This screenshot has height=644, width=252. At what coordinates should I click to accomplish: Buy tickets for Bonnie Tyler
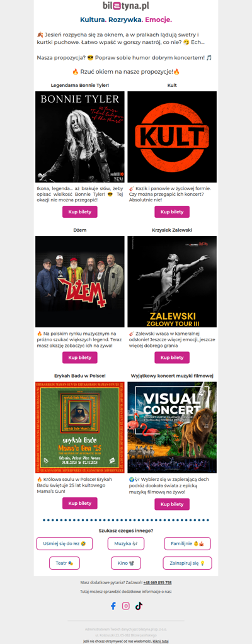coord(80,212)
